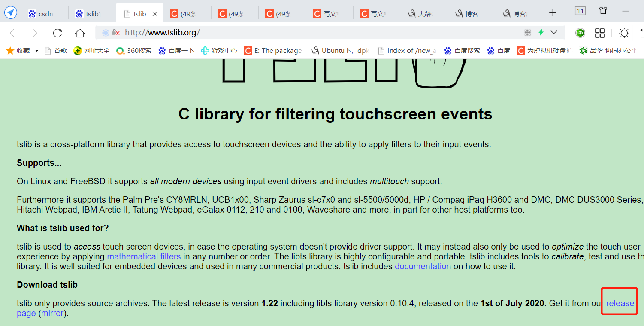This screenshot has height=326, width=644.
Task: Open the QR code icon in address bar
Action: tap(527, 32)
